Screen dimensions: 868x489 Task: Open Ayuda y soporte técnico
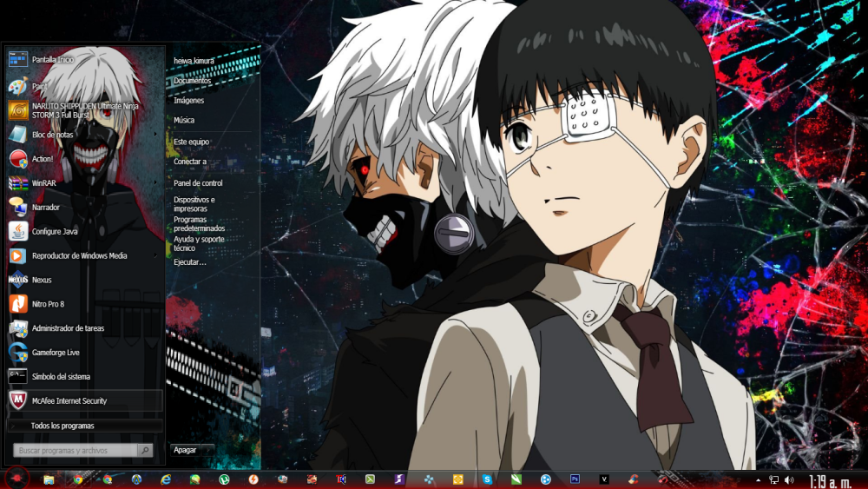click(x=200, y=244)
